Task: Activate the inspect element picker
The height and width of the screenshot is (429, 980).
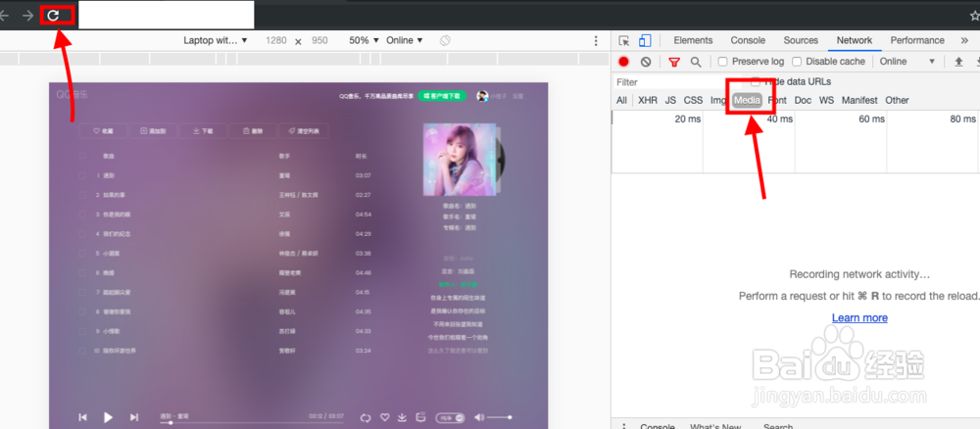Action: 623,40
